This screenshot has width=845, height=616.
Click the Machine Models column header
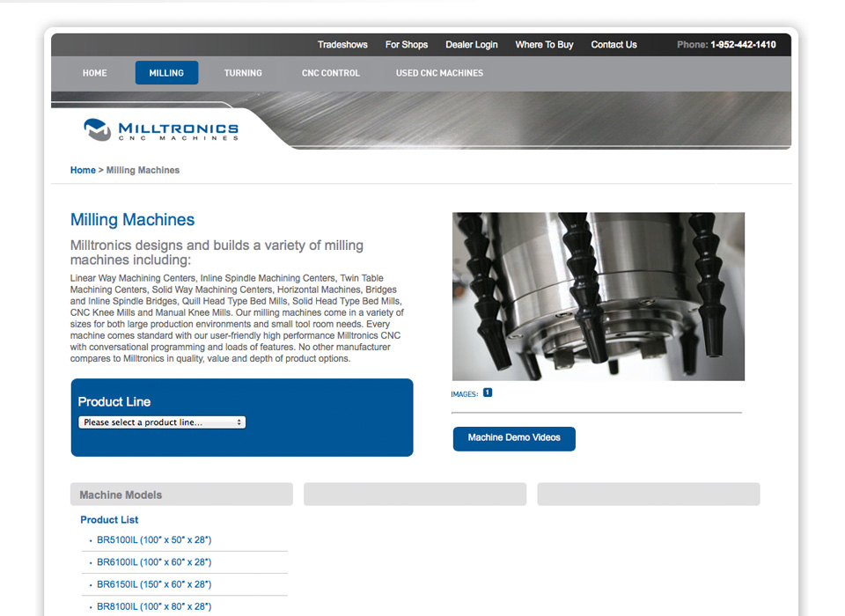181,495
